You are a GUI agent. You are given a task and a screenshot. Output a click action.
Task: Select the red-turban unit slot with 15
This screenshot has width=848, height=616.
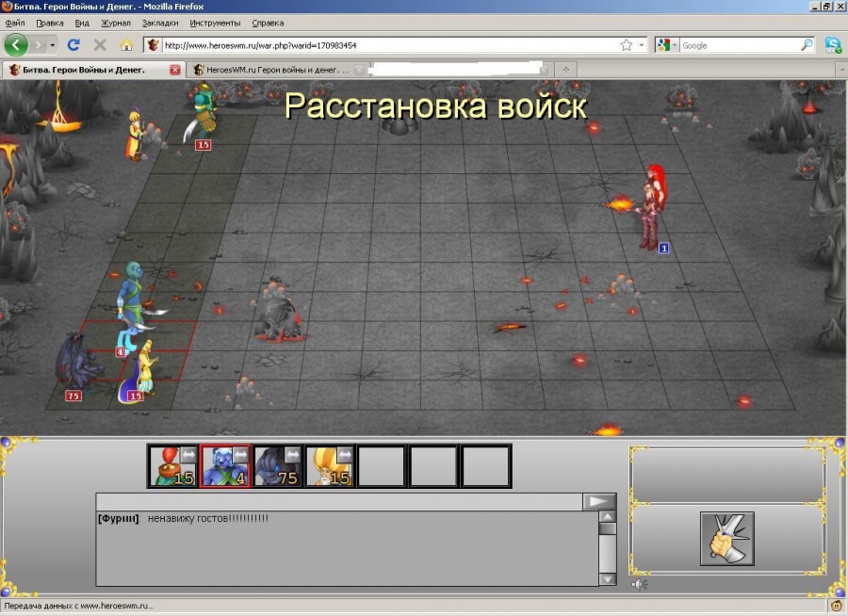click(173, 465)
